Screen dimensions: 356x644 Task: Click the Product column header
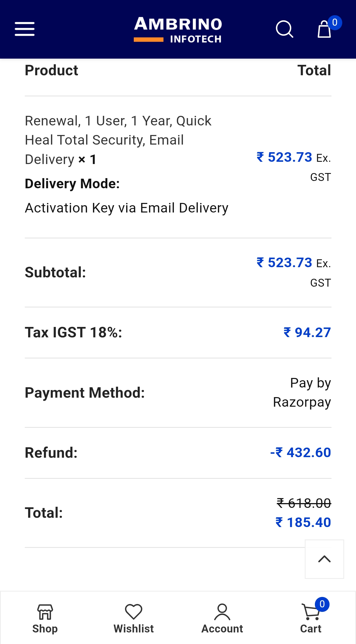click(52, 70)
